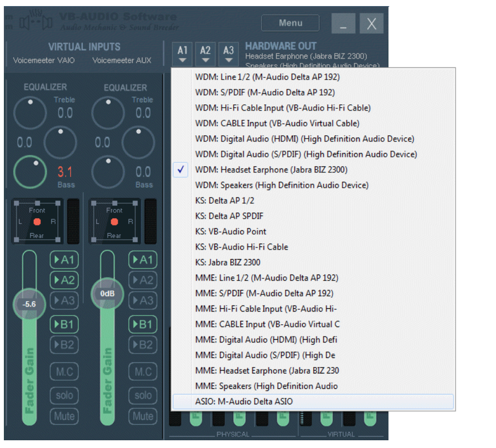Solo the Voicemeeter AUX strip

pyautogui.click(x=143, y=396)
